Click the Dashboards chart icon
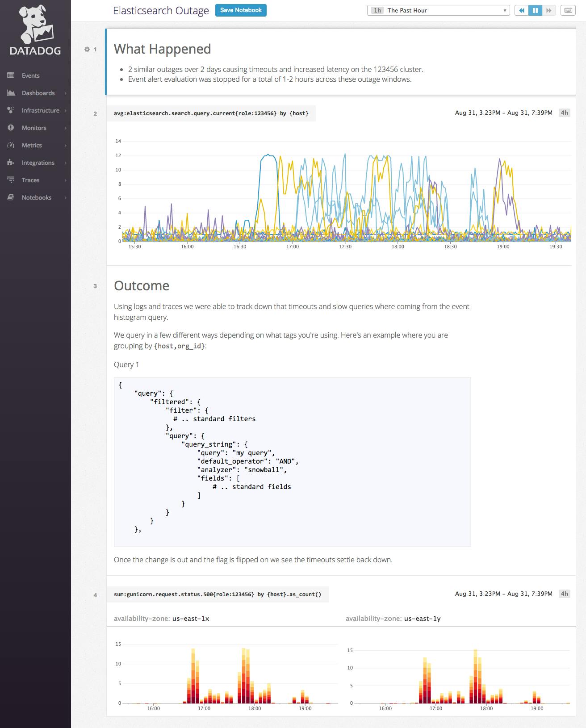The height and width of the screenshot is (728, 586). [x=11, y=93]
